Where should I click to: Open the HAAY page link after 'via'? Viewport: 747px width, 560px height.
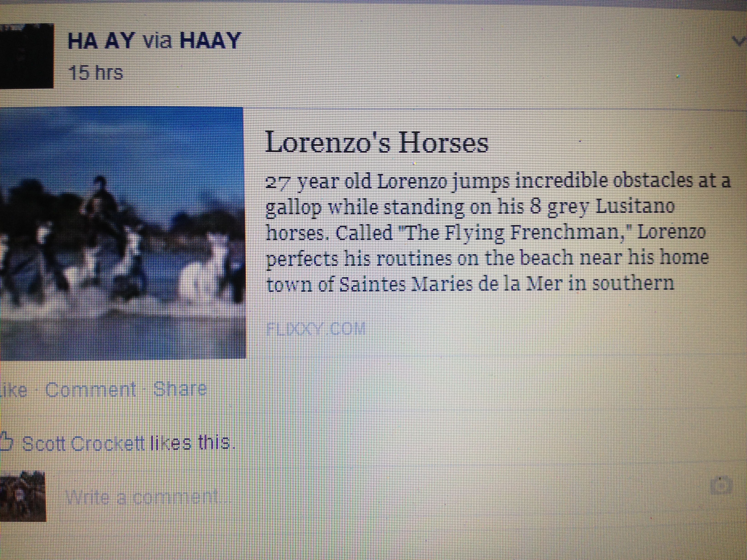(210, 40)
